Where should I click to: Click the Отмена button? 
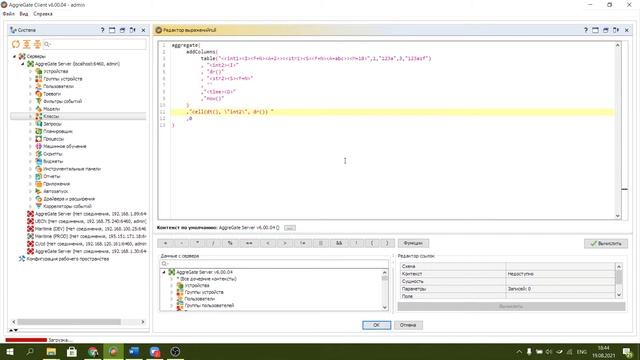tap(408, 325)
